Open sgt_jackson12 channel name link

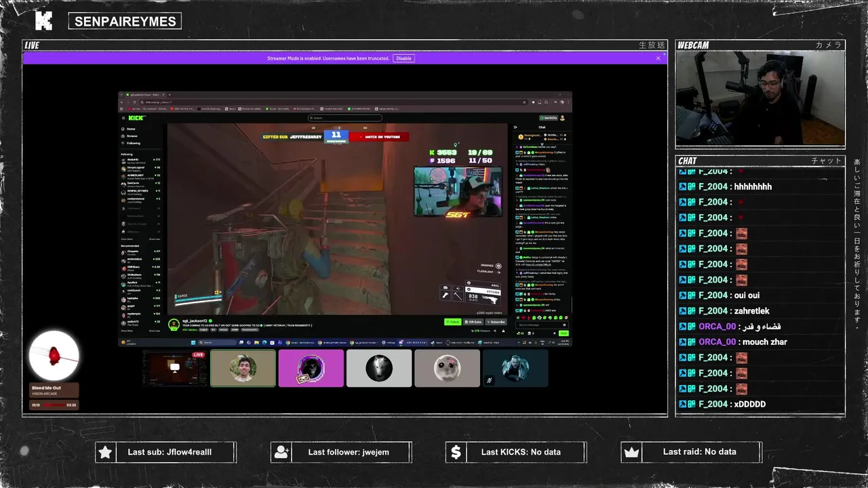[195, 321]
